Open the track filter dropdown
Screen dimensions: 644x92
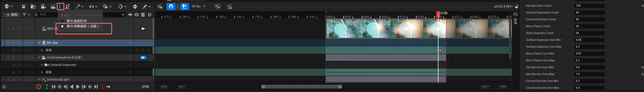pyautogui.click(x=26, y=15)
